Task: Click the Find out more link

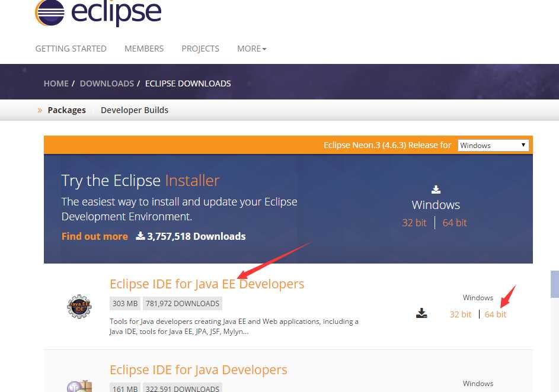Action: click(94, 236)
